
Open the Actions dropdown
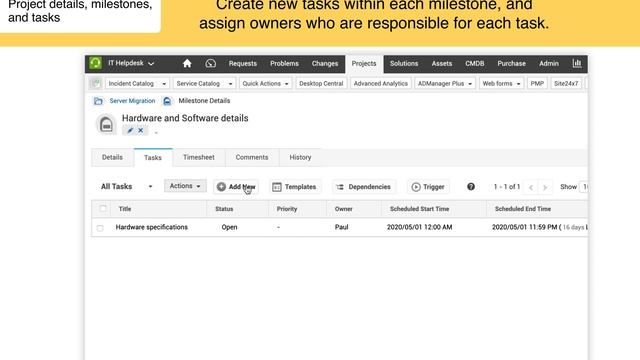click(x=185, y=186)
